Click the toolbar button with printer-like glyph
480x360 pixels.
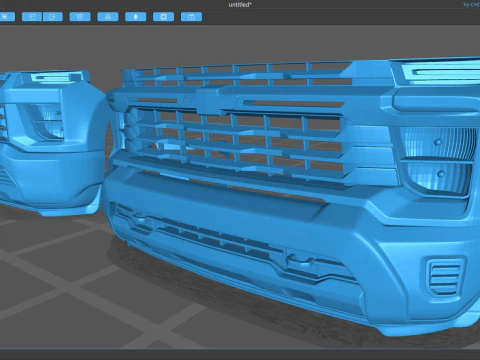(108, 17)
